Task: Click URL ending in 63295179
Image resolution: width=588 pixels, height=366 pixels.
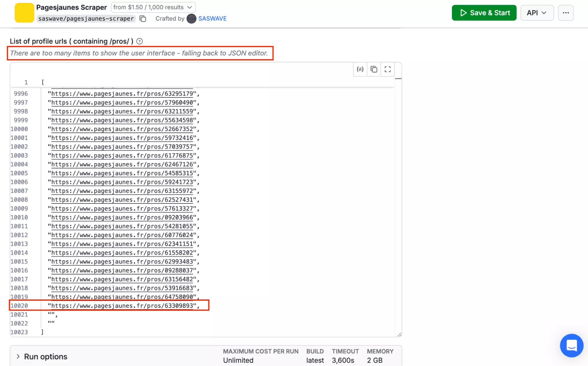Action: [x=122, y=94]
